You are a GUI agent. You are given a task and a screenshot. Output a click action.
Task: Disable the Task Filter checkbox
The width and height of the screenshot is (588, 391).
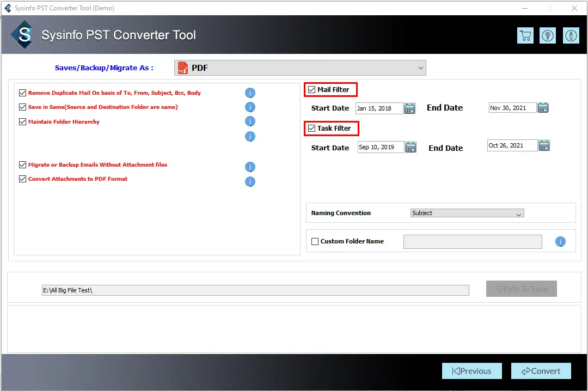pyautogui.click(x=312, y=129)
